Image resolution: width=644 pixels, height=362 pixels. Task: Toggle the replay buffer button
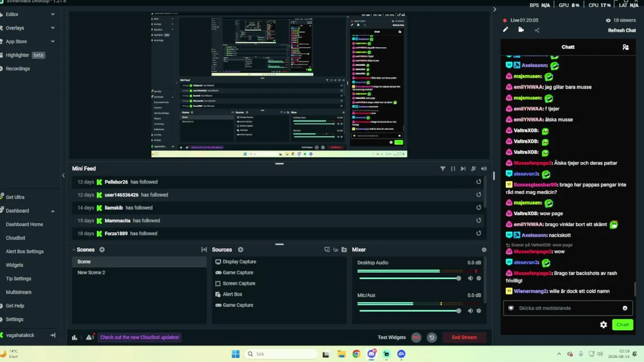pos(432,337)
